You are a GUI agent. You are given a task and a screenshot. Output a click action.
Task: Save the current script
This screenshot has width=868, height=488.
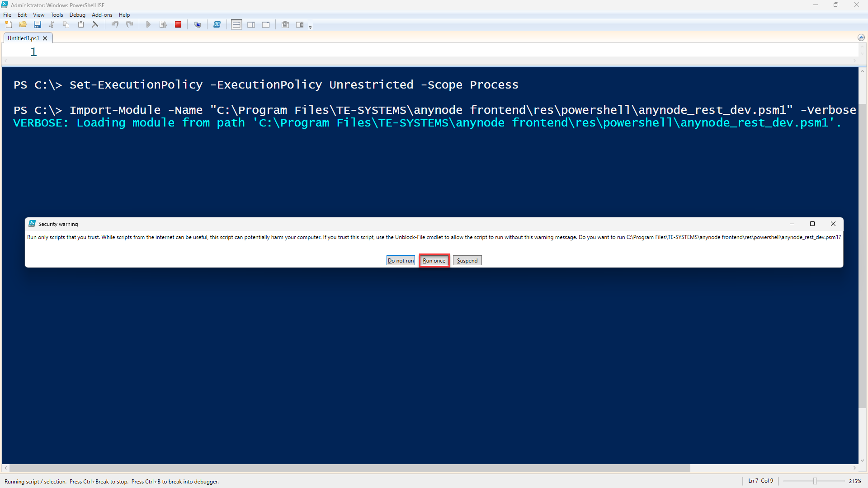(x=38, y=24)
